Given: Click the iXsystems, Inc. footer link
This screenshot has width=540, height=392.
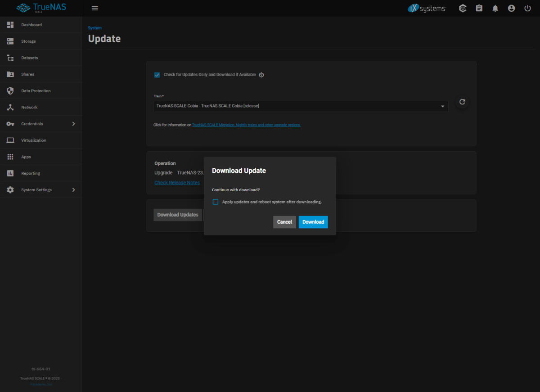Looking at the screenshot, I should (x=41, y=384).
